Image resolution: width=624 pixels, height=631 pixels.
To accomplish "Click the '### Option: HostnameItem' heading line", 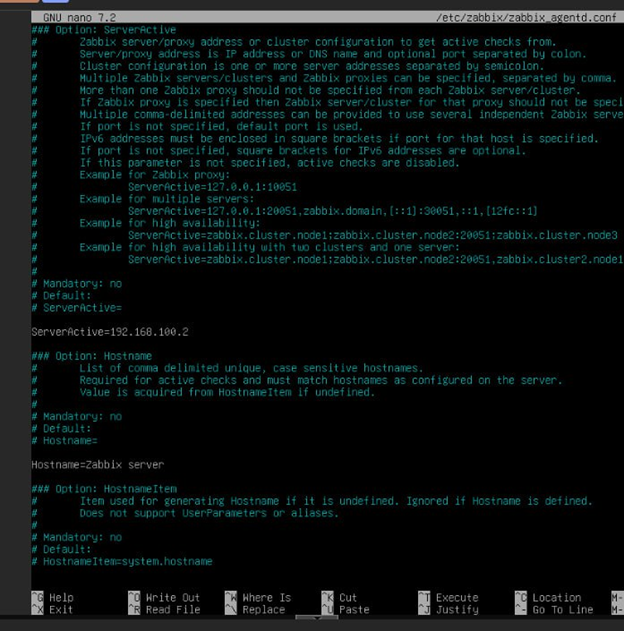I will point(104,489).
